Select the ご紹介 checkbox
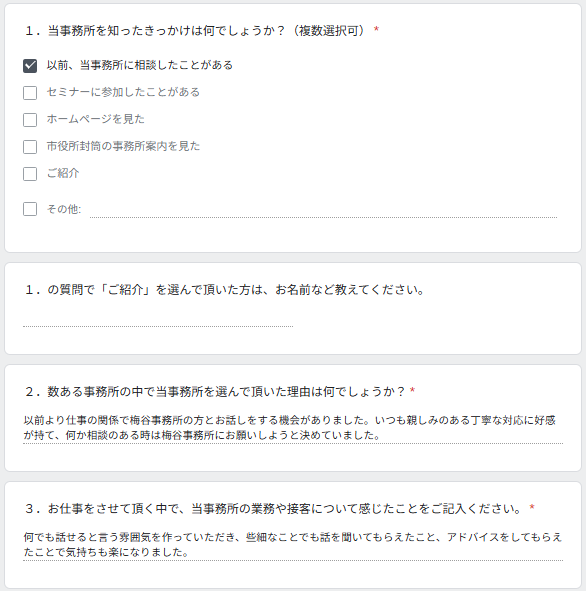The image size is (586, 591). 30,174
